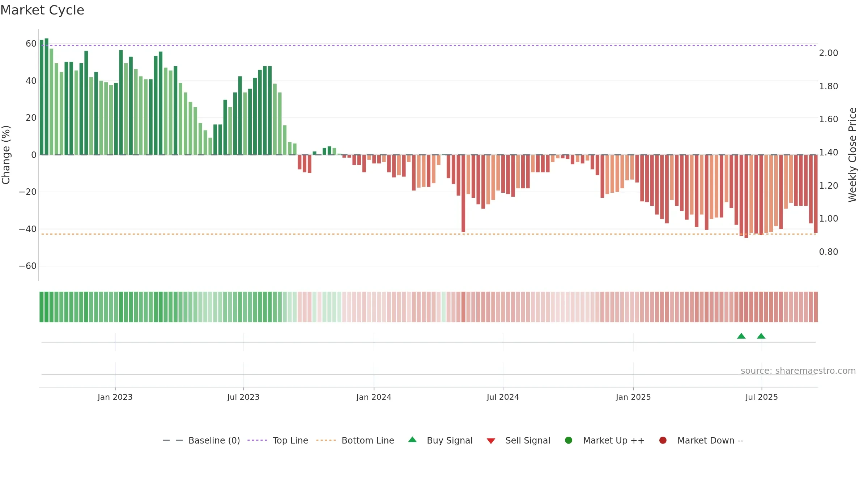Viewport: 868px width, 488px height.
Task: Click the last red bar at chart end
Action: tap(816, 194)
